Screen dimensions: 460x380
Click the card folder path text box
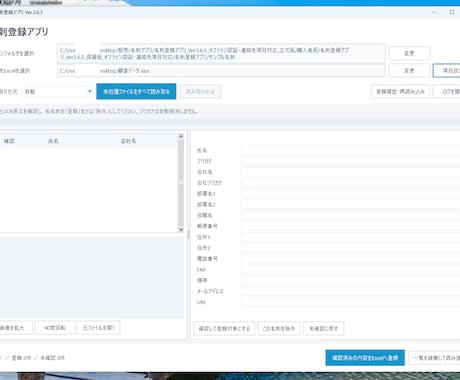[221, 53]
